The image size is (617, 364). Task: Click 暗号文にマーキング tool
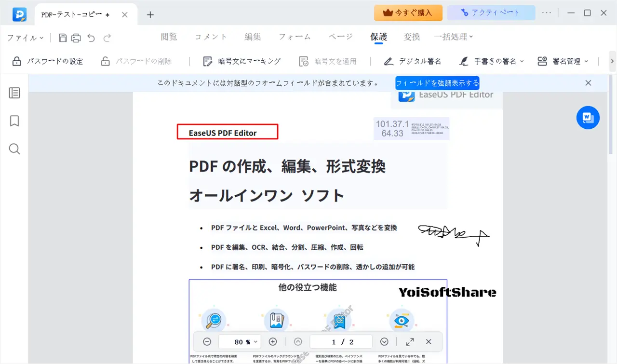coord(242,61)
